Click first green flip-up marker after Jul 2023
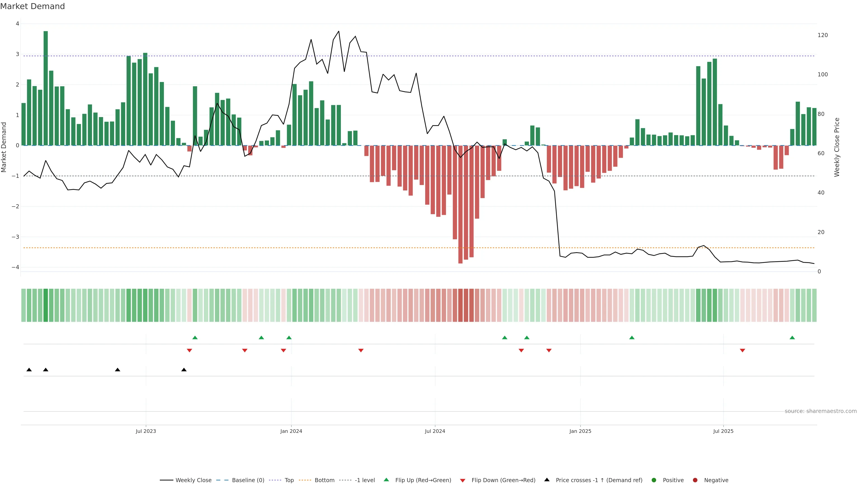 click(195, 338)
